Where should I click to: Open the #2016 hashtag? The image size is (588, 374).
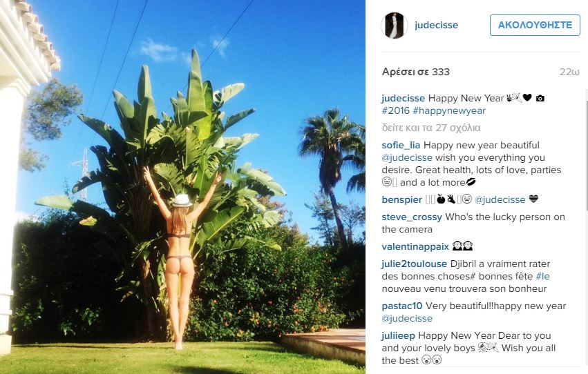[x=395, y=111]
